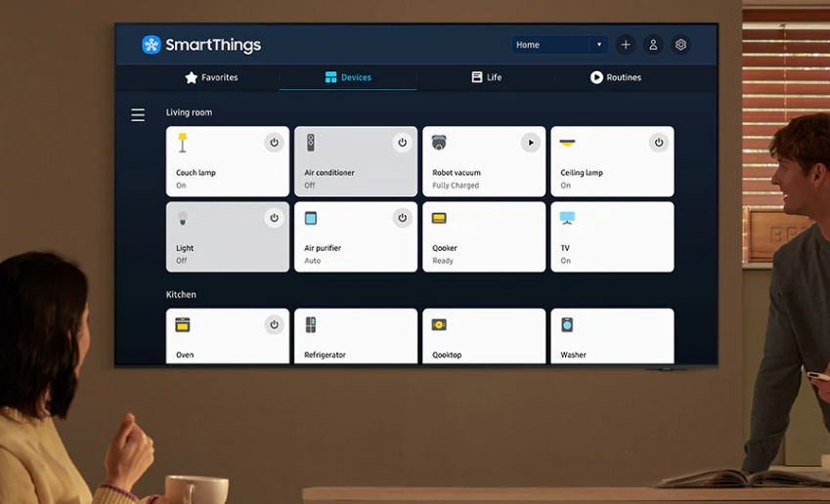
Task: Click the 'Fully Charged' status text
Action: (x=456, y=186)
